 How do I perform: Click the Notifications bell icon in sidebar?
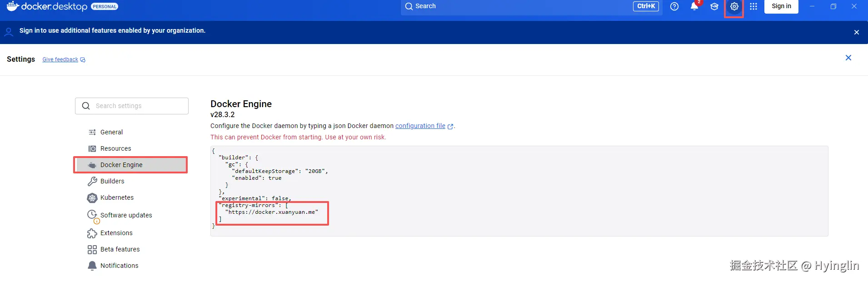[x=92, y=266]
